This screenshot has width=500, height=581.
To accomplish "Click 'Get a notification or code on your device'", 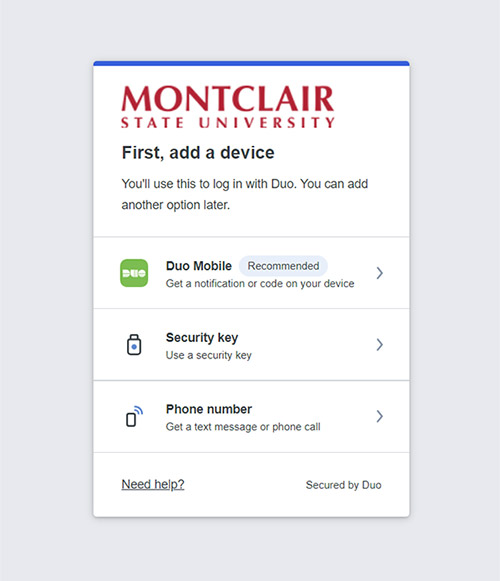I will (x=260, y=283).
